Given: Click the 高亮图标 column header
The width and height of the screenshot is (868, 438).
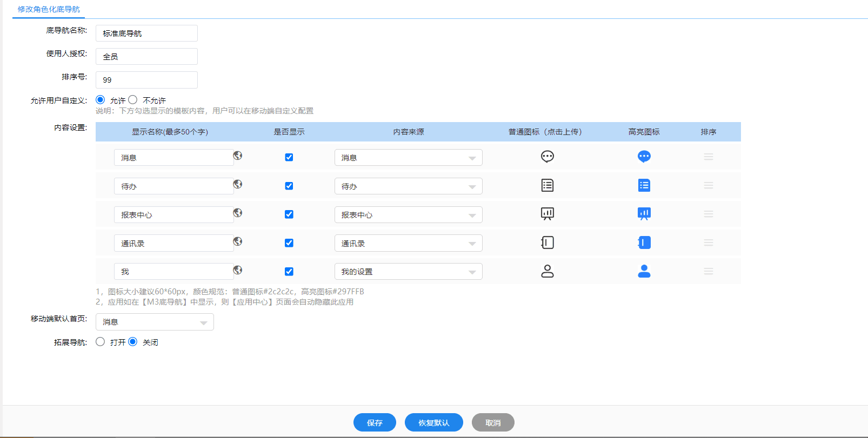Looking at the screenshot, I should [644, 132].
